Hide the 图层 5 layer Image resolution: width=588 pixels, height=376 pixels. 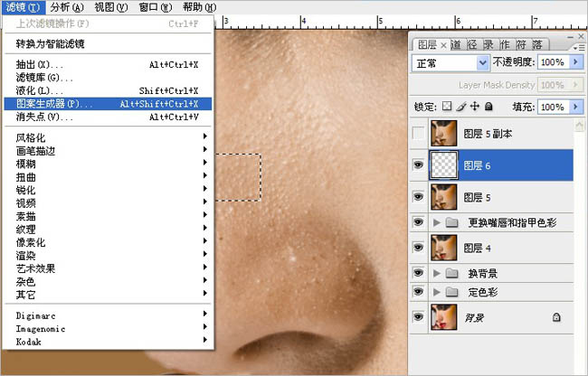point(419,197)
